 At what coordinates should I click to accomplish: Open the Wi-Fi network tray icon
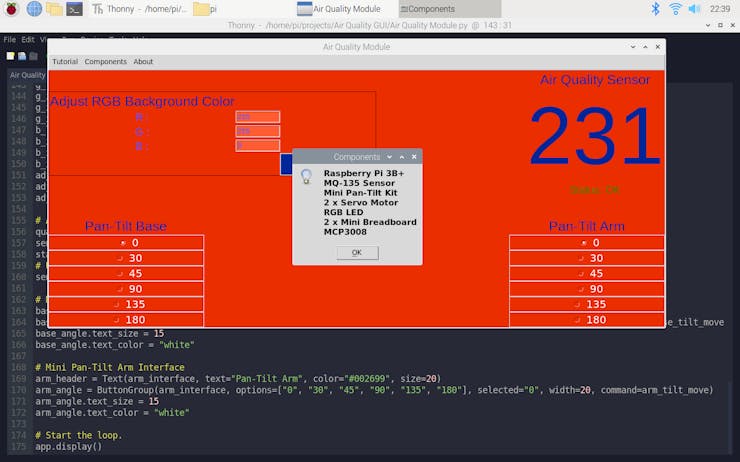point(675,8)
